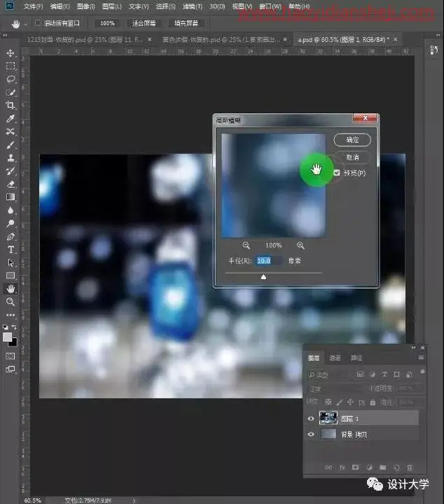Image resolution: width=444 pixels, height=504 pixels.
Task: Select the Rectangular Marquee tool
Action: coord(11,66)
